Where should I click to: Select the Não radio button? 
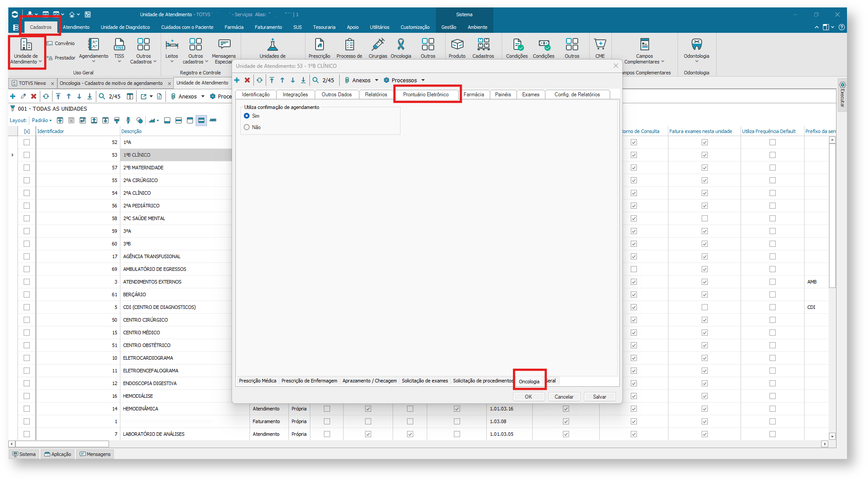tap(247, 127)
